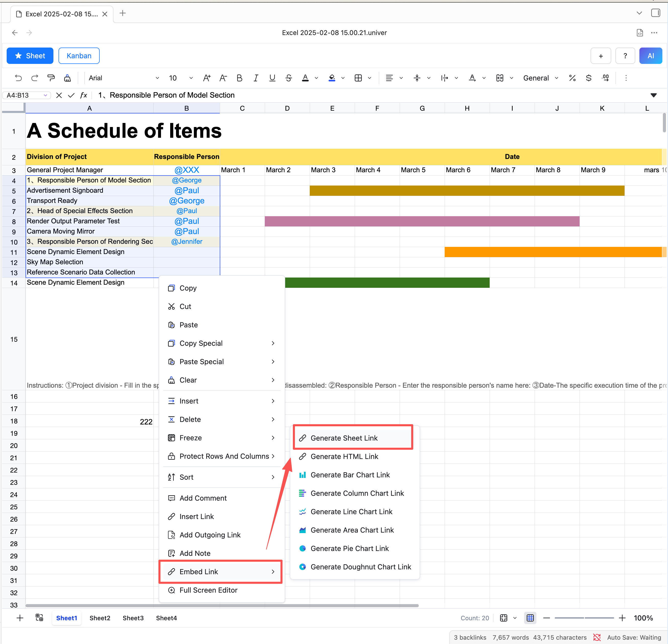Click the strikethrough icon in toolbar

click(288, 78)
